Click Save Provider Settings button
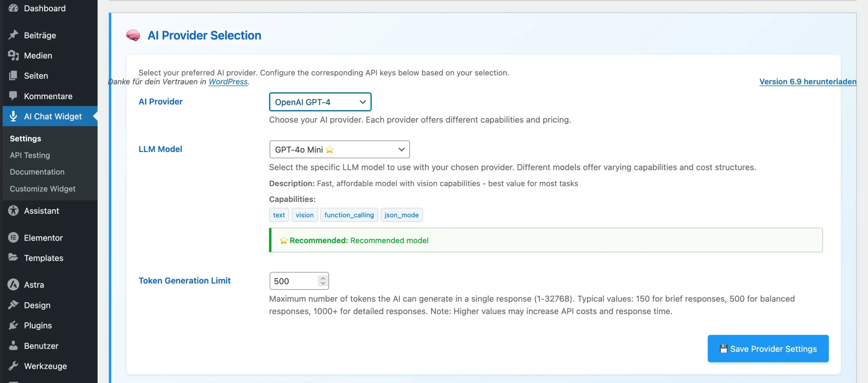This screenshot has height=383, width=868. pos(768,348)
